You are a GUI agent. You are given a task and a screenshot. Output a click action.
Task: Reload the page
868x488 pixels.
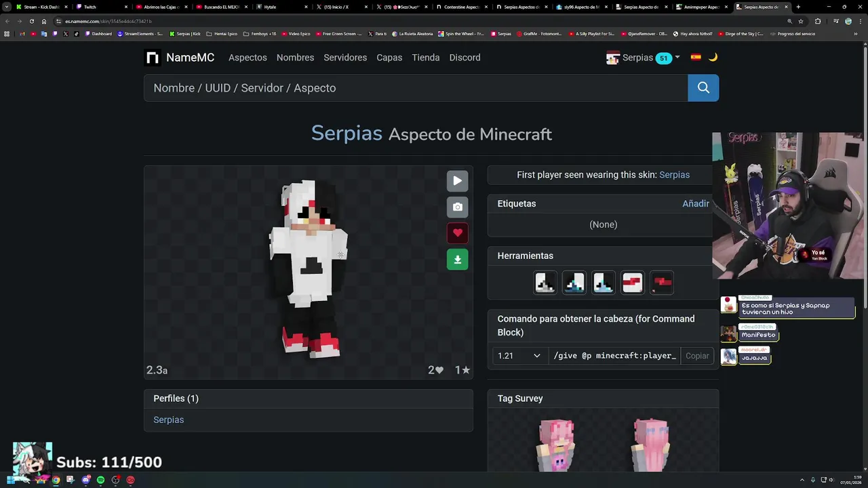point(31,21)
